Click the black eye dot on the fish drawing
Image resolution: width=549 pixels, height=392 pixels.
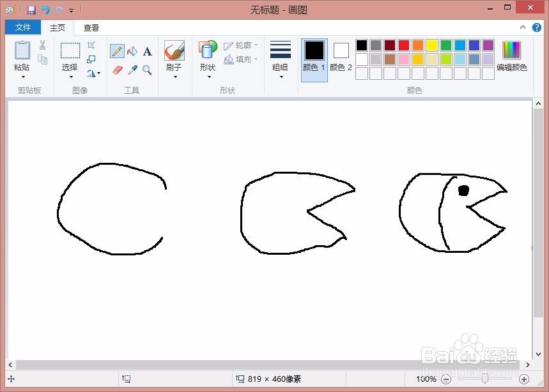tap(463, 191)
